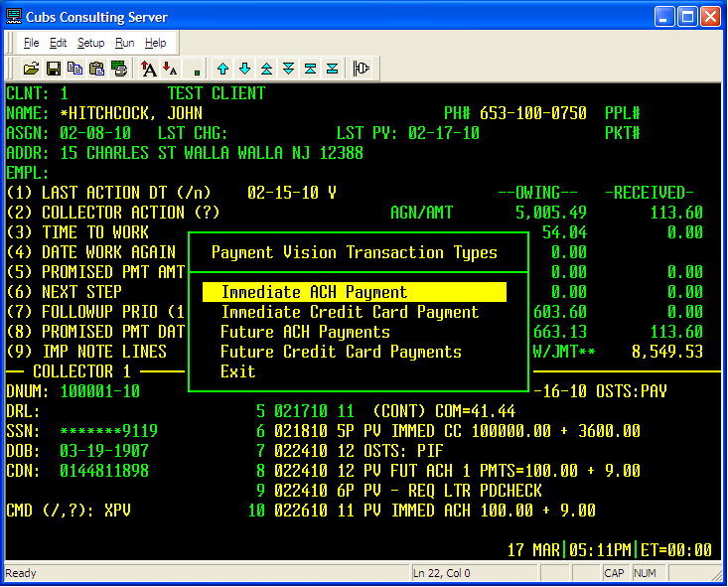728x587 pixels.
Task: Click the NUM indicator in status bar
Action: click(x=645, y=573)
